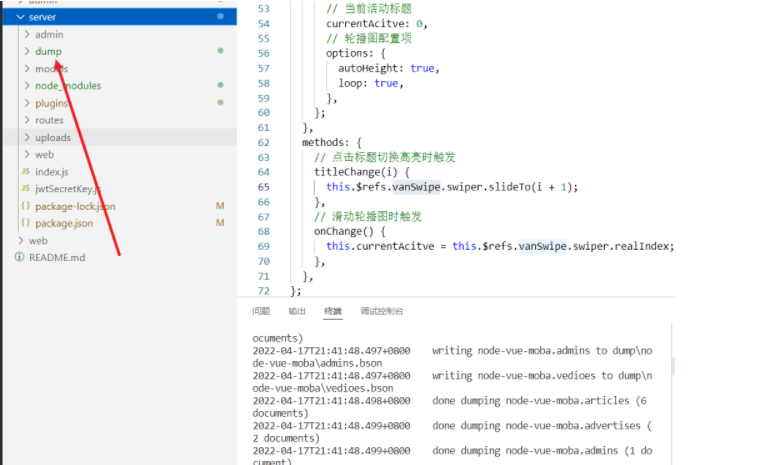The height and width of the screenshot is (465, 784).
Task: Select the admin folder in explorer
Action: 49,34
